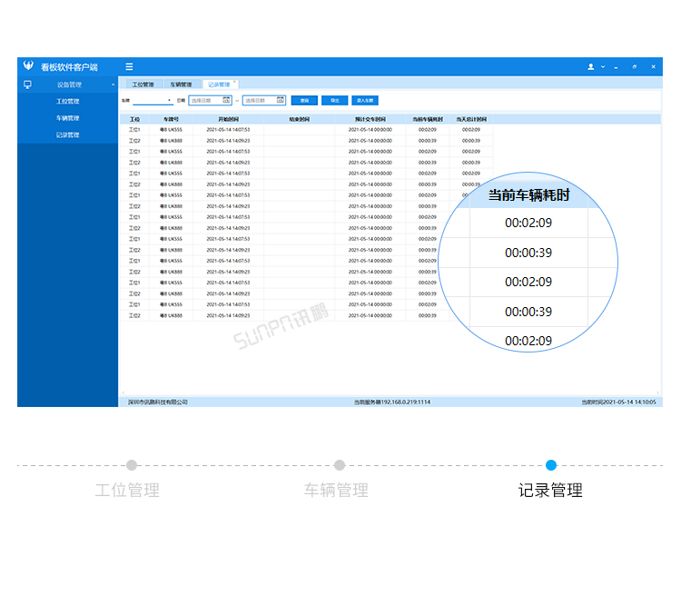Switch to the 工位管理 tab
This screenshot has height=616, width=681.
click(143, 84)
